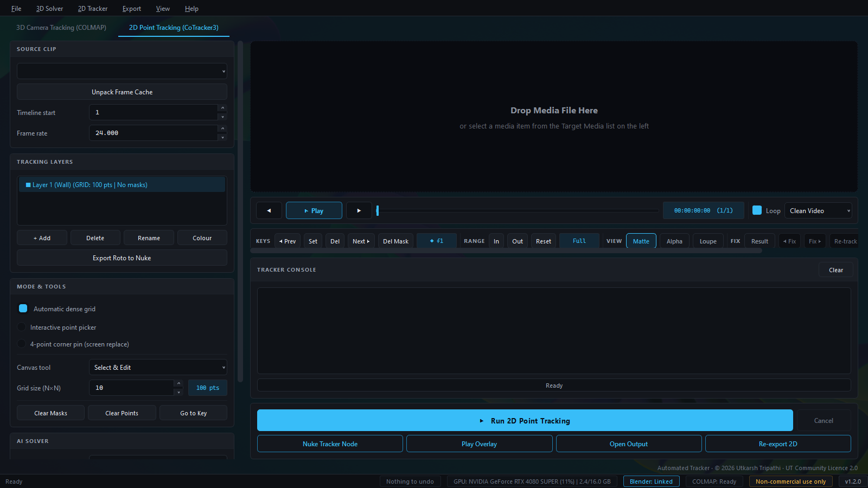Viewport: 868px width, 488px height.
Task: Open the Source Clip dropdown
Action: pyautogui.click(x=122, y=71)
